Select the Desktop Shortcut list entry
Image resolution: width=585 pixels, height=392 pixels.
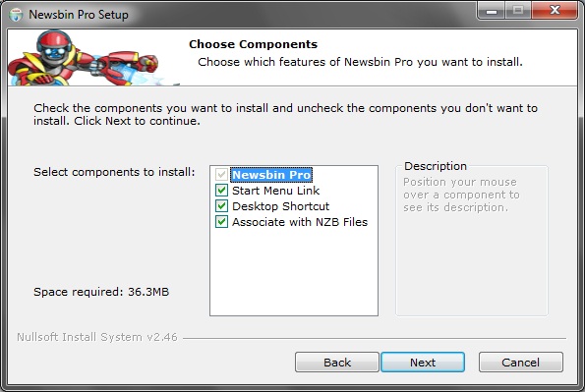(280, 206)
